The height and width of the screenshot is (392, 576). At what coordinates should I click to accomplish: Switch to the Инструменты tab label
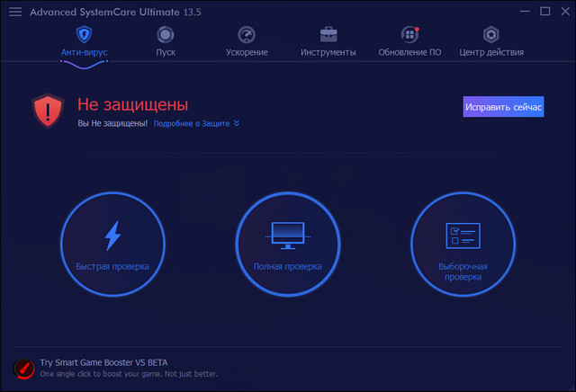(x=328, y=52)
